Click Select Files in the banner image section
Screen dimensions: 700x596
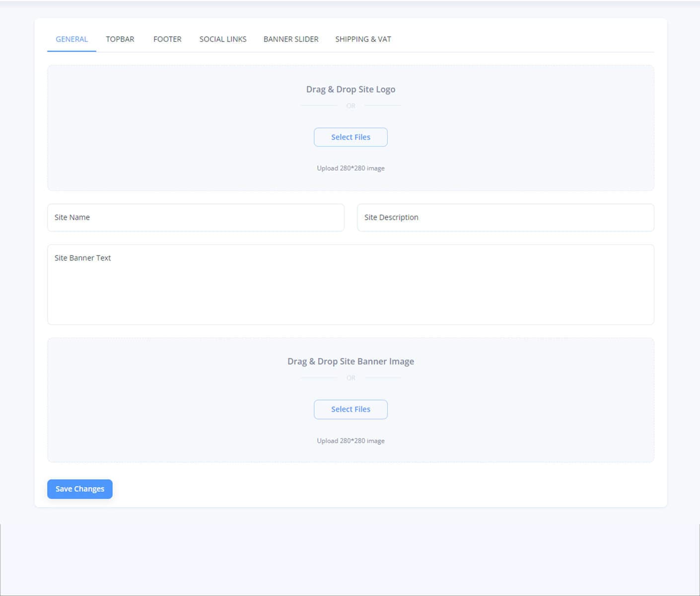[x=350, y=409]
